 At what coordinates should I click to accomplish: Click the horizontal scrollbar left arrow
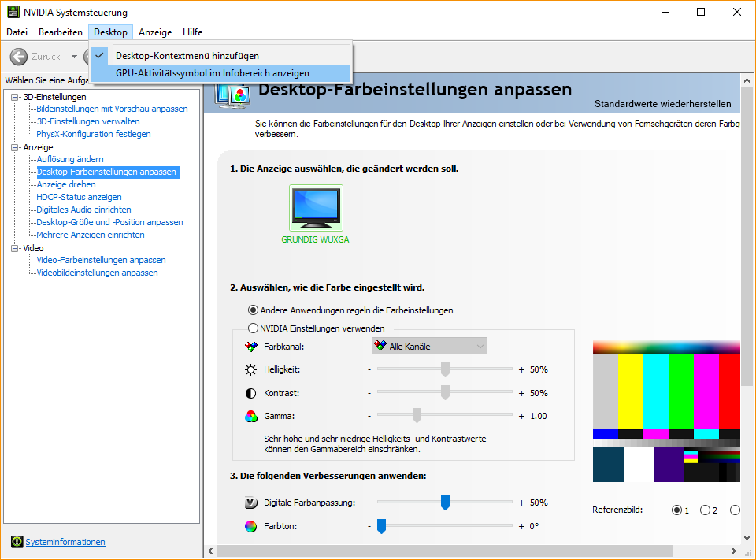[x=211, y=551]
